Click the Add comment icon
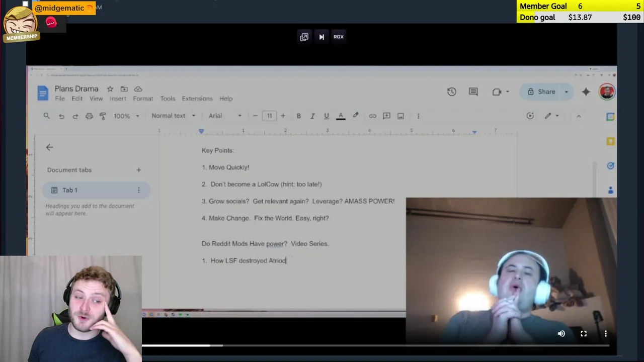Viewport: 644px width, 362px height. (x=386, y=116)
